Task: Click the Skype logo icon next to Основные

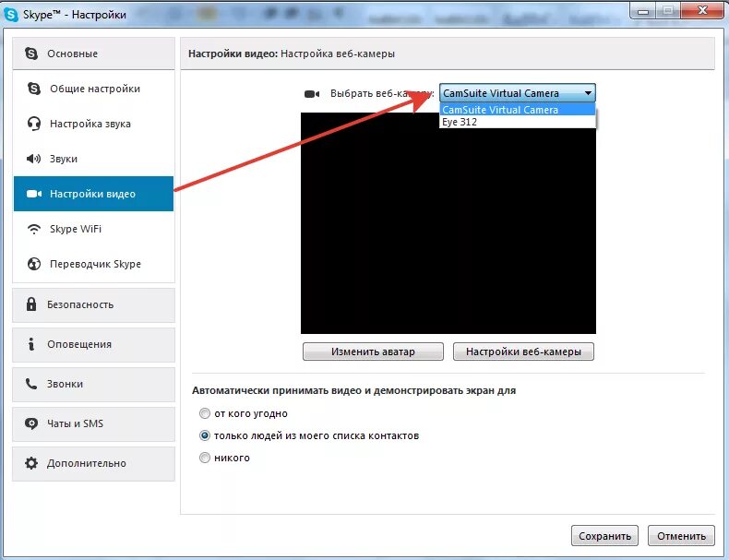Action: point(31,54)
